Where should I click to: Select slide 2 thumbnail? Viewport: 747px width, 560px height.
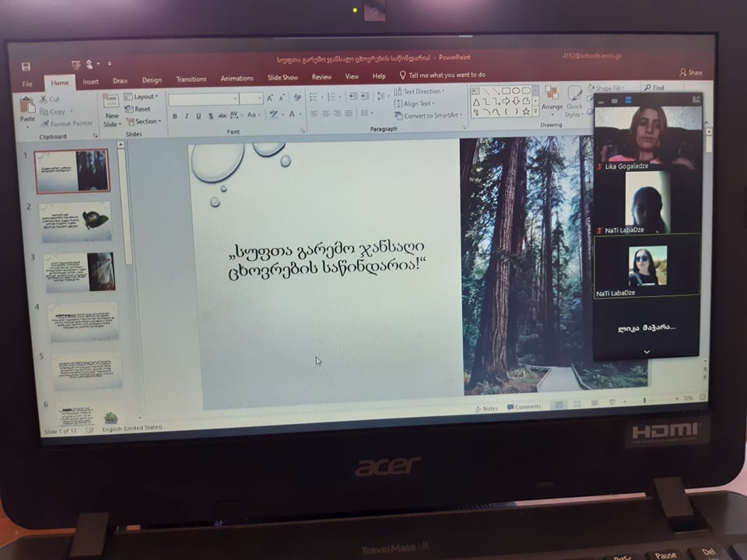76,222
